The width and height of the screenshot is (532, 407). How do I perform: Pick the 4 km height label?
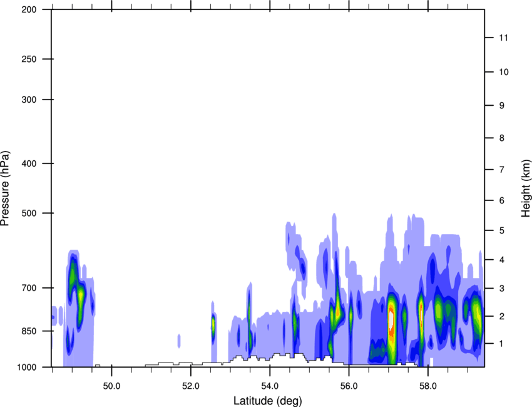[502, 260]
